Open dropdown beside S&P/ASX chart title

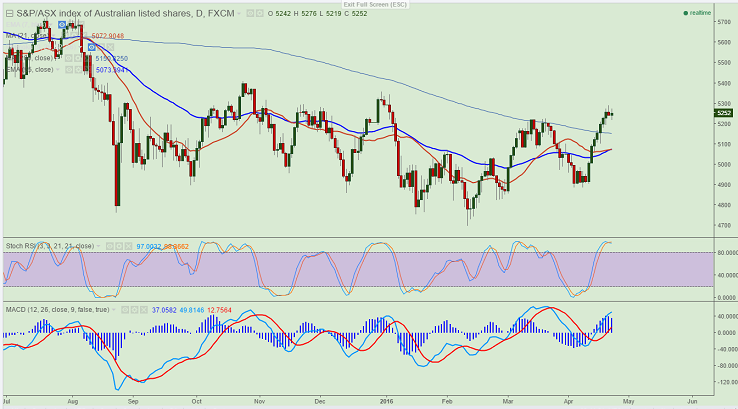(239, 14)
